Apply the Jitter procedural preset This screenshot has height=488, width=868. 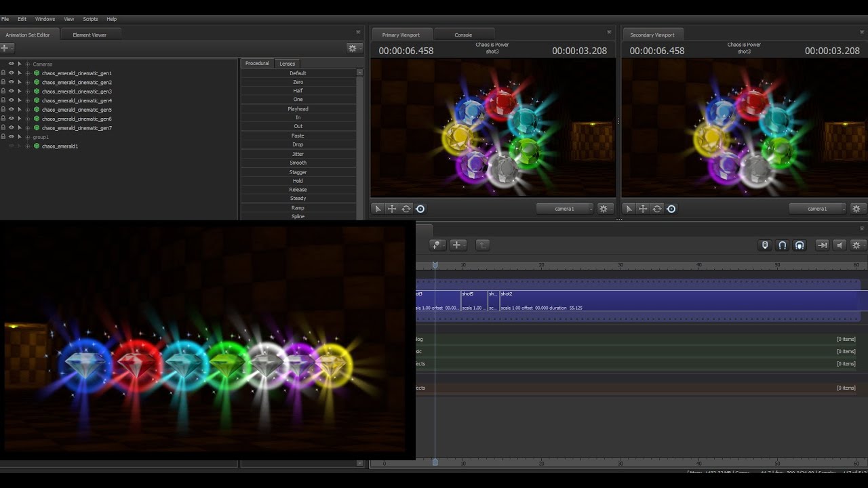pos(298,154)
